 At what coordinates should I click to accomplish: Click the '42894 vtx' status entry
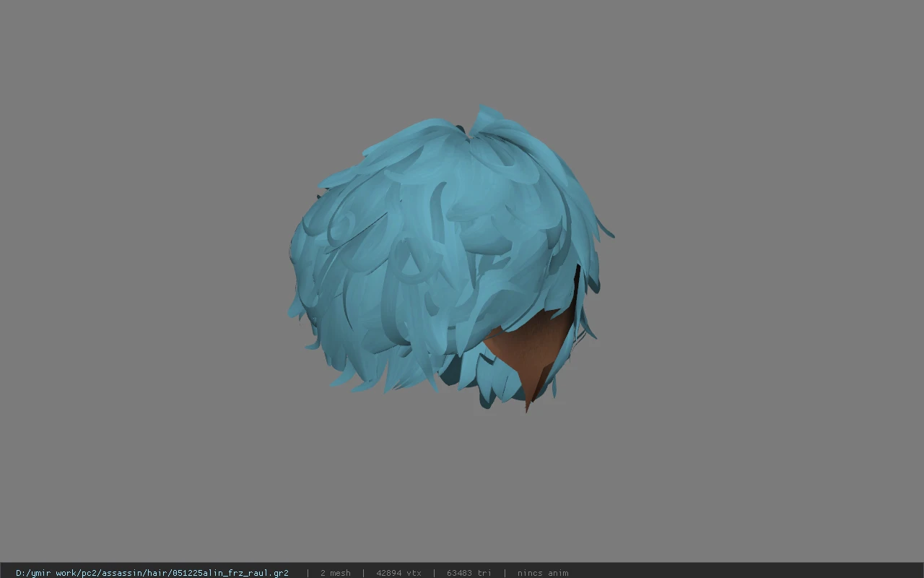click(398, 573)
